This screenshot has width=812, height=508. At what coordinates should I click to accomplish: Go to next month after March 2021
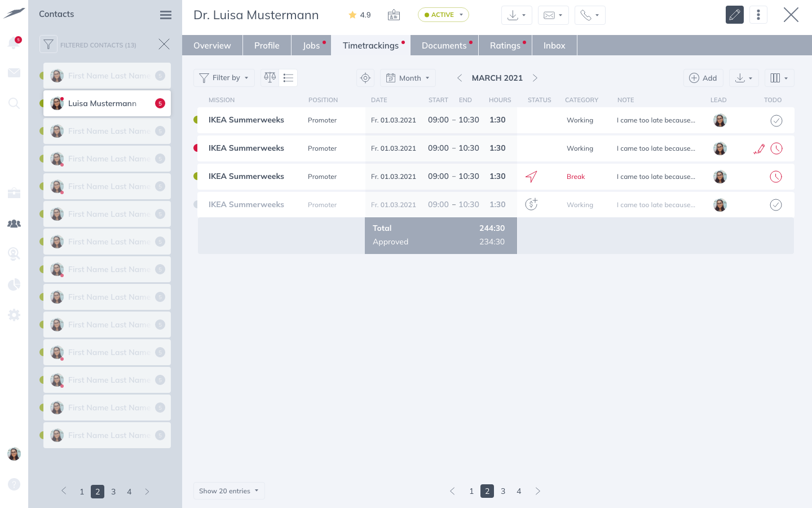coord(535,78)
